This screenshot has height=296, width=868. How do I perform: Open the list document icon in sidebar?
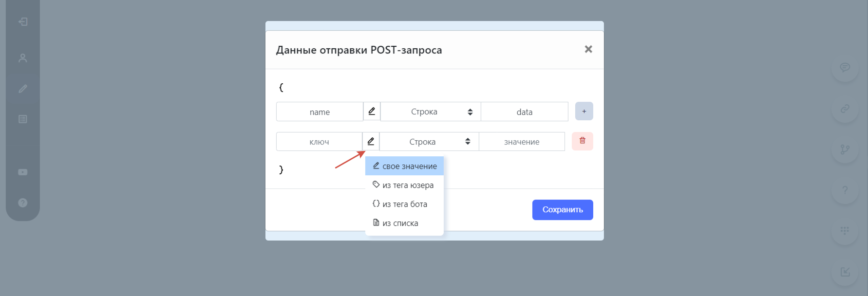[23, 119]
